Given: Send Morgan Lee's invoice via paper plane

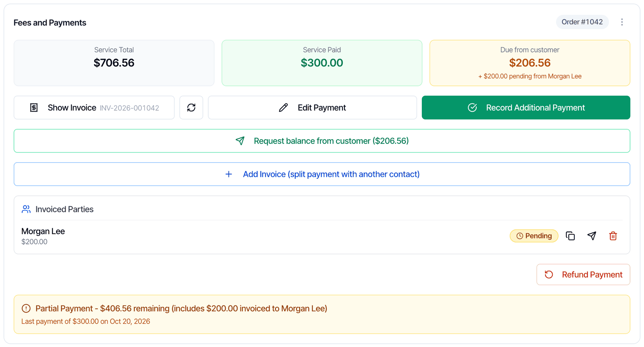Looking at the screenshot, I should tap(591, 236).
